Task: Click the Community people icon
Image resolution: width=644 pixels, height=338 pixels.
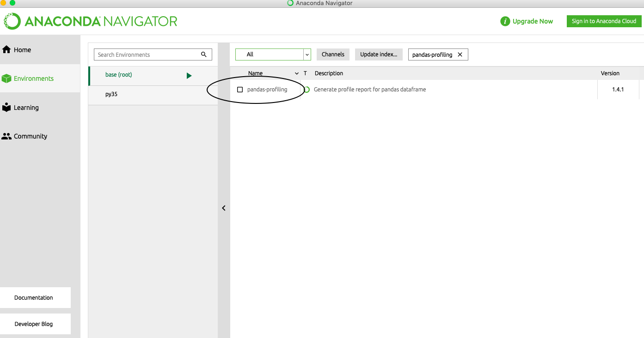Action: point(6,136)
